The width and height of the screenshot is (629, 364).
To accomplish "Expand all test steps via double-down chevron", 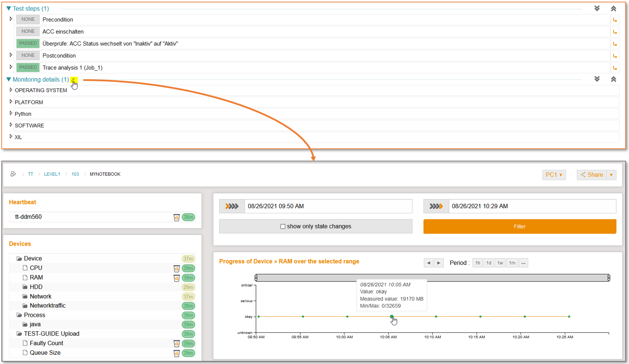I will coord(597,8).
